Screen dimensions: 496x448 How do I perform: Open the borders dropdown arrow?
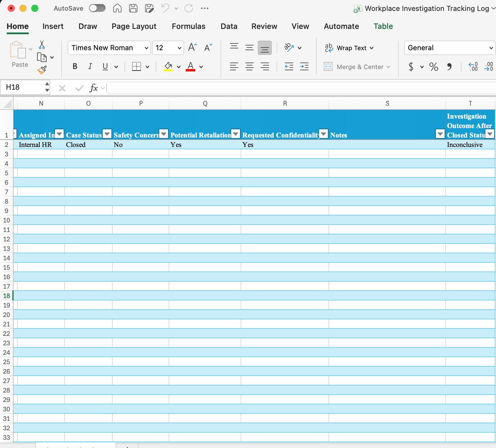[147, 67]
